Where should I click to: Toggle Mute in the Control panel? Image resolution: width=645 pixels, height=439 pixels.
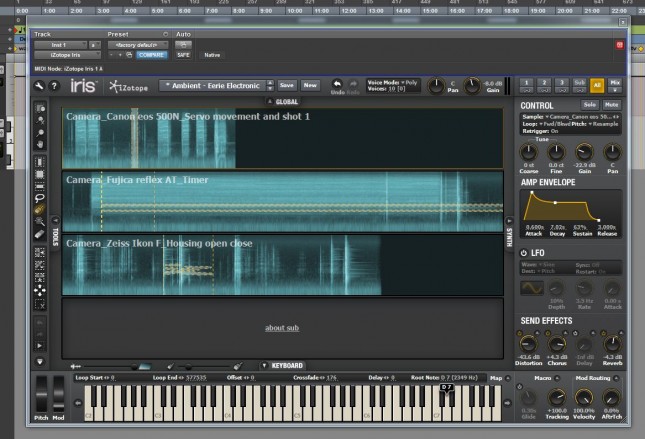pyautogui.click(x=610, y=105)
